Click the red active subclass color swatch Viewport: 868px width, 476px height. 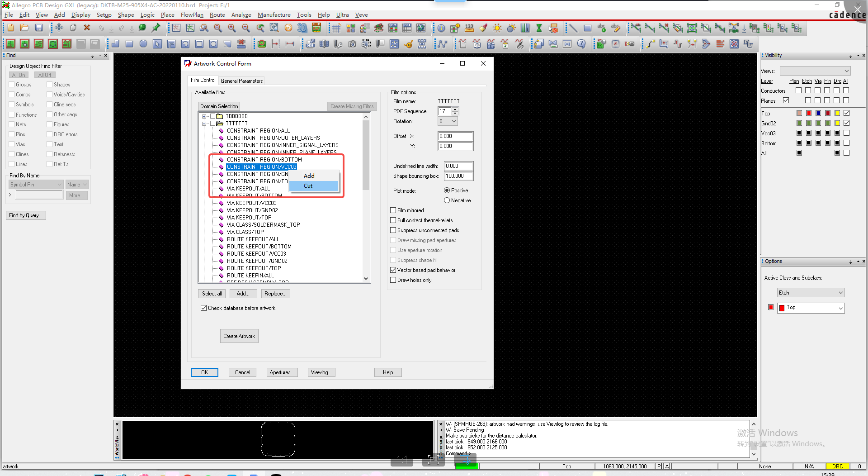(771, 308)
